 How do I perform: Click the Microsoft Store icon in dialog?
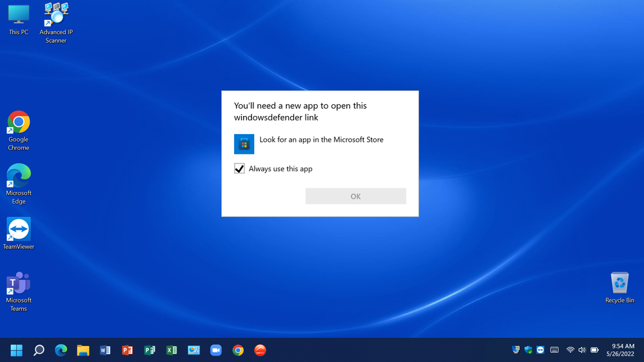pyautogui.click(x=244, y=144)
